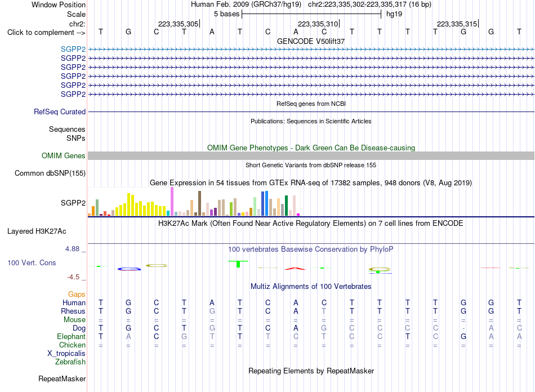Click 'Multiz Alignments of 100 Vertebrates' title
535x392 pixels.
(x=311, y=287)
